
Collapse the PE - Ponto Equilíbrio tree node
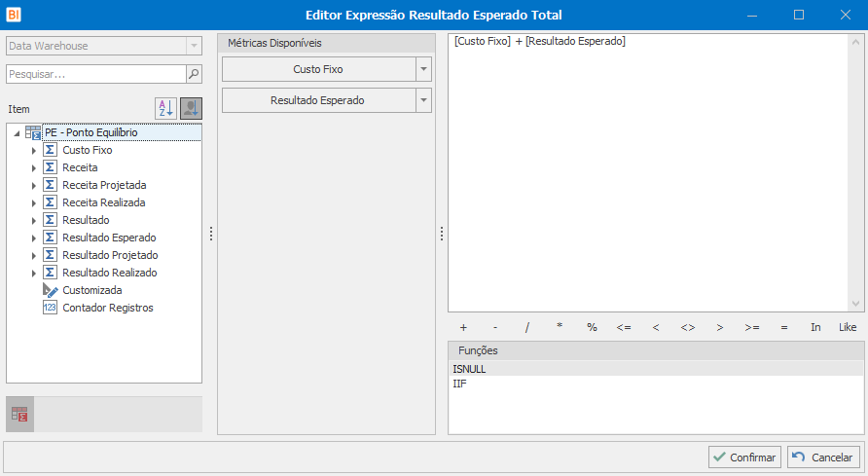pyautogui.click(x=17, y=132)
